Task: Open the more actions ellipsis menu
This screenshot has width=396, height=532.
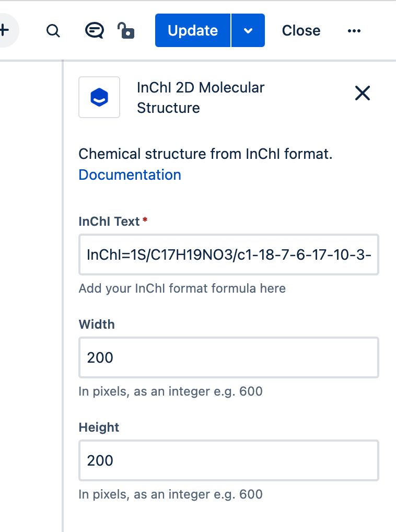Action: (354, 31)
